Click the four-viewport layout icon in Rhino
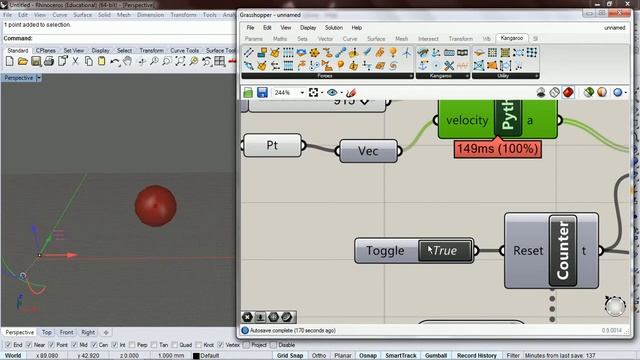The width and height of the screenshot is (640, 360). point(220,61)
